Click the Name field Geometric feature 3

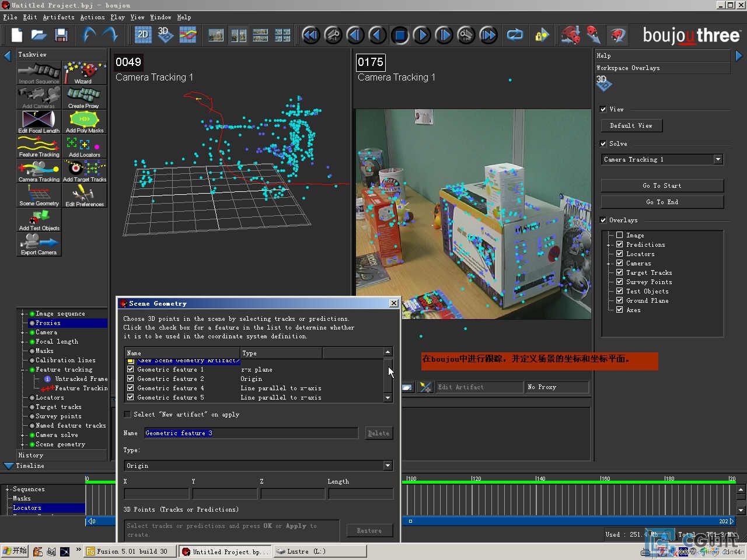pyautogui.click(x=251, y=433)
